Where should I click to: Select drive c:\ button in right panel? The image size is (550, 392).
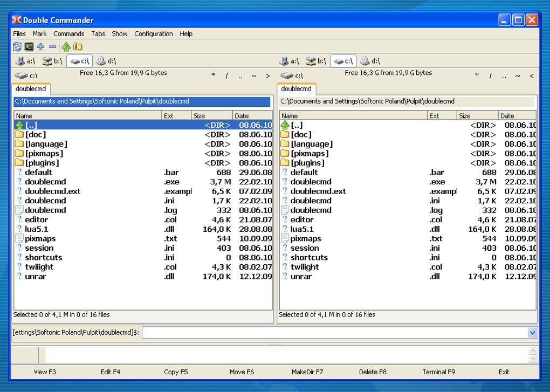(343, 61)
